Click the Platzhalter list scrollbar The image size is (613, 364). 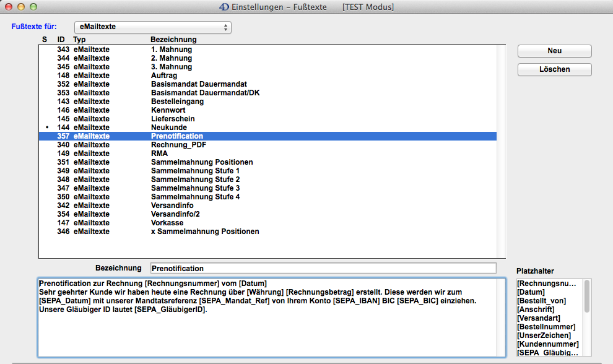point(587,297)
